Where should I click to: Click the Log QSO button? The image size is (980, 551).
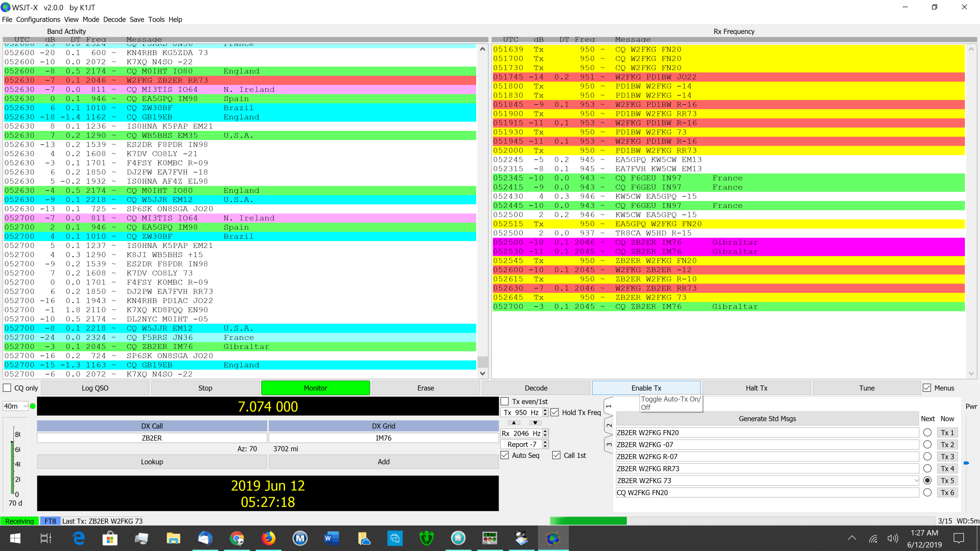coord(95,388)
